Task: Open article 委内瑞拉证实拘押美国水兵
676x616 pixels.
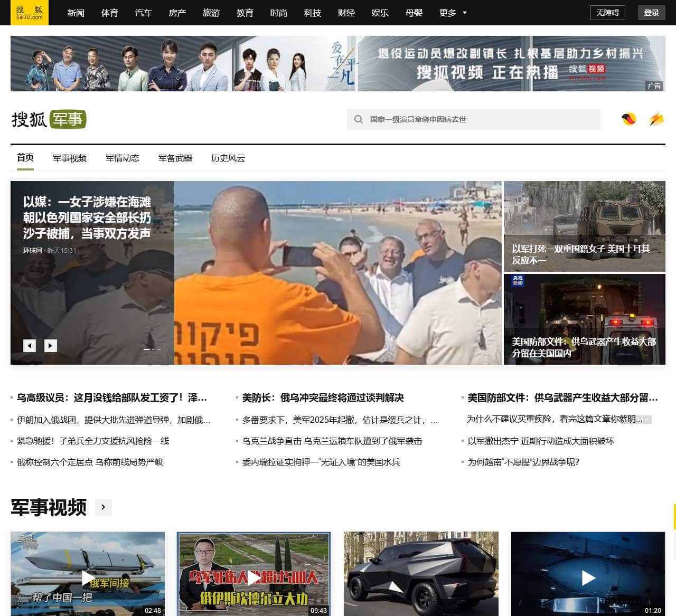Action: point(321,462)
